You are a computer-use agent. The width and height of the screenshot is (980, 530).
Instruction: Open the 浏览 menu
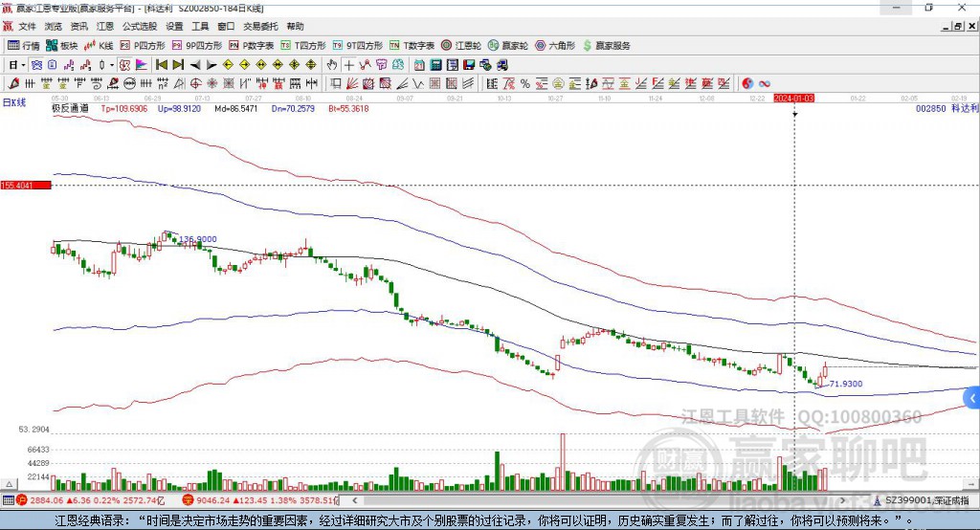[54, 26]
